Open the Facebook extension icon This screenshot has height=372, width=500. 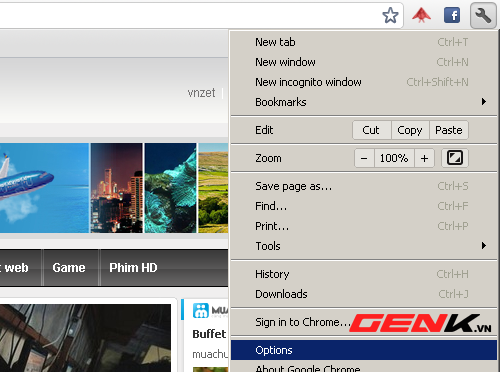click(452, 15)
